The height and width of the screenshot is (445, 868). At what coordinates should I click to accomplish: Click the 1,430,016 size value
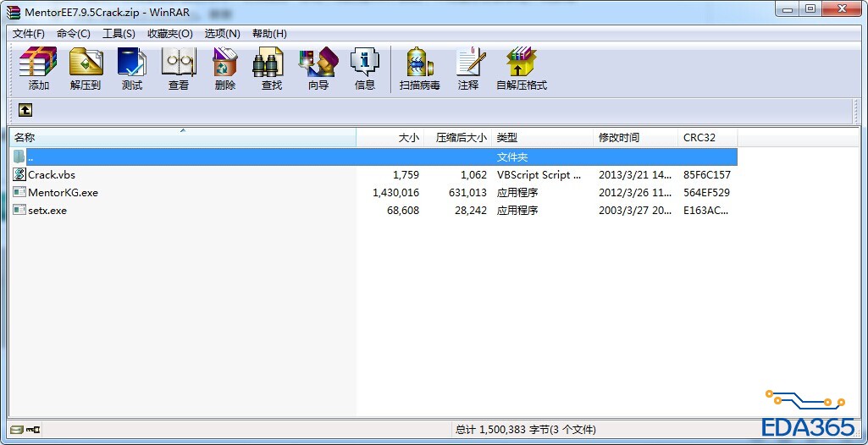[x=395, y=192]
